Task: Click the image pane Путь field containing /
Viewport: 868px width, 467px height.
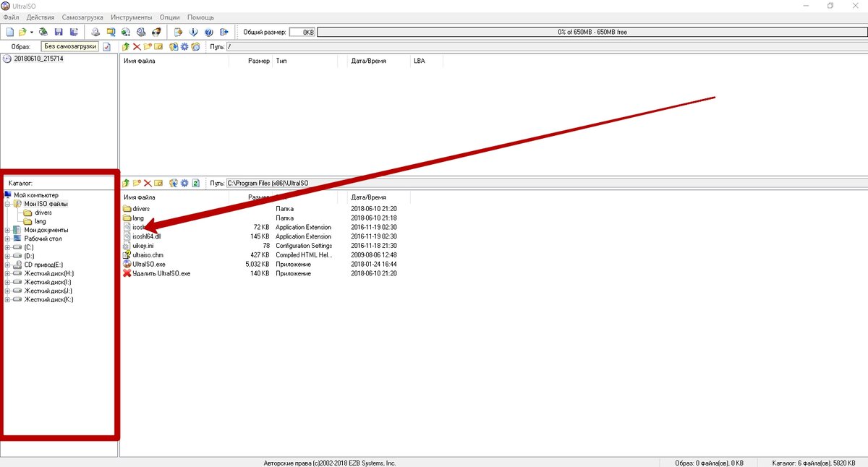Action: [546, 46]
